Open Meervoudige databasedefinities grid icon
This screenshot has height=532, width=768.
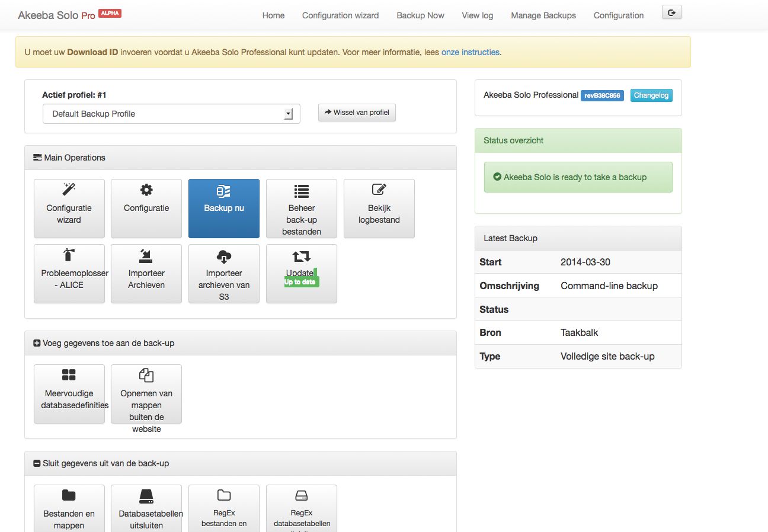69,375
